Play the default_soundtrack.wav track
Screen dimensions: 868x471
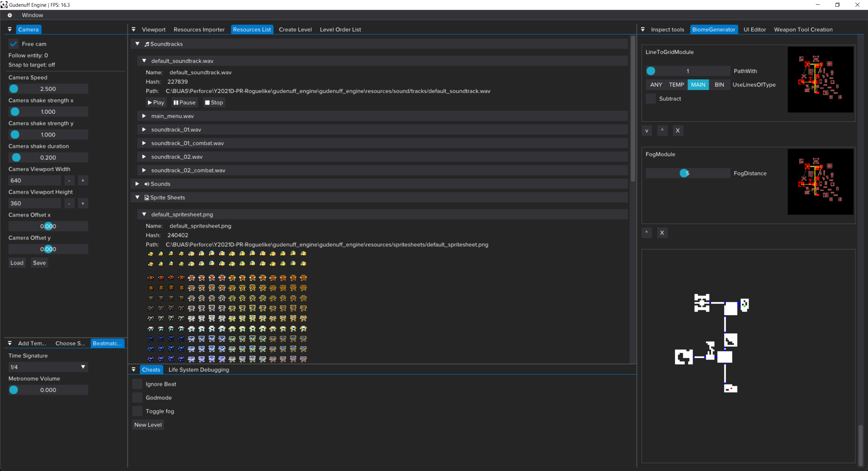coord(156,102)
